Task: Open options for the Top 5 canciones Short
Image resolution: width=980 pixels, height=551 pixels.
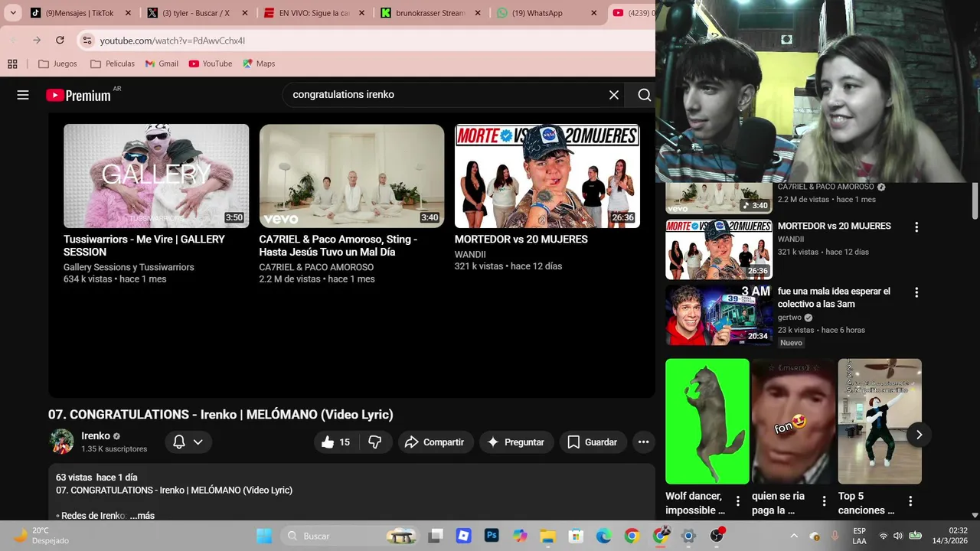Action: click(910, 501)
